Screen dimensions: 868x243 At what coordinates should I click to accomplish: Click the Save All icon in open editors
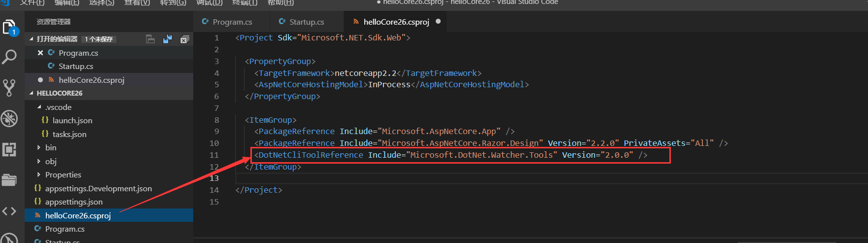tap(168, 39)
